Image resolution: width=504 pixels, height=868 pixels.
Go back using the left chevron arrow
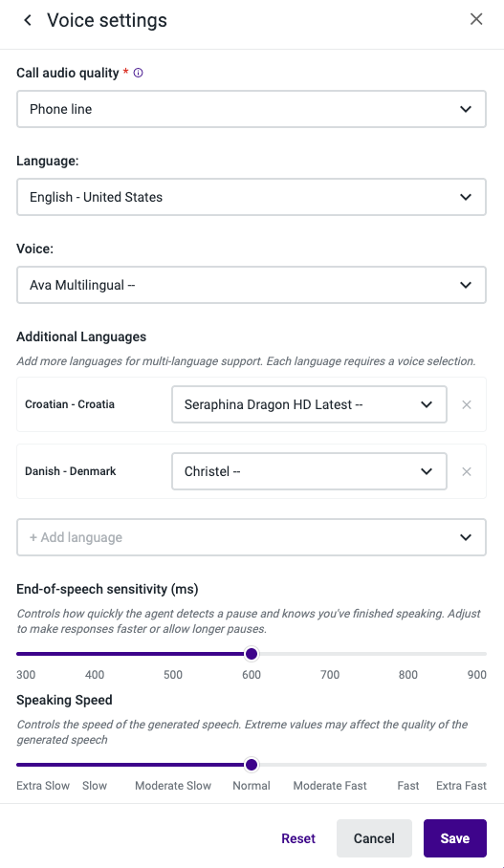coord(27,20)
